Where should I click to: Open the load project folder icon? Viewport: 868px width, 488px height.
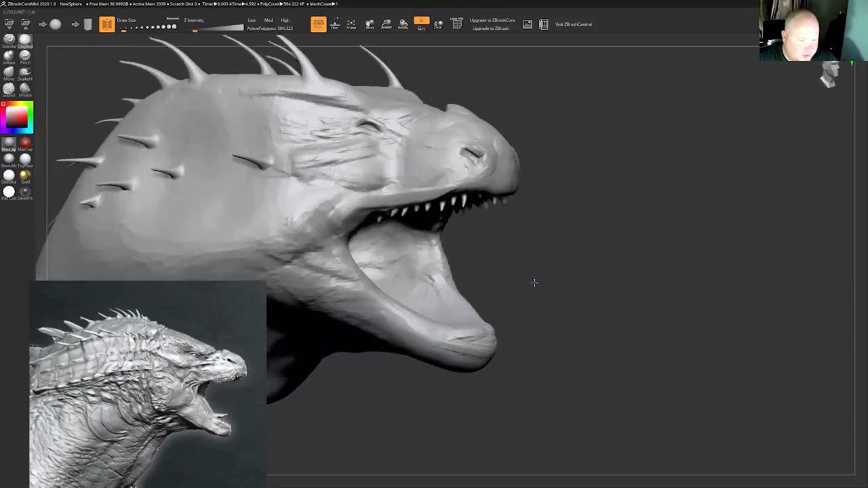tap(9, 24)
